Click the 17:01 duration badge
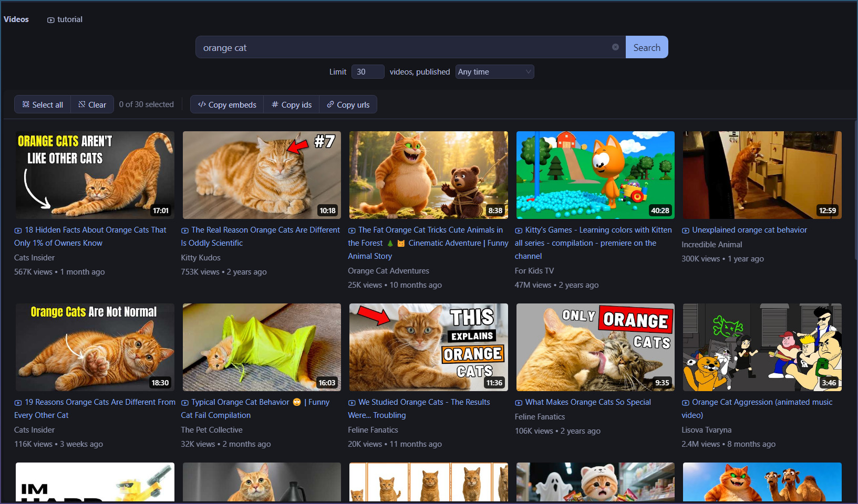Screen dimensions: 858x504 [161, 211]
